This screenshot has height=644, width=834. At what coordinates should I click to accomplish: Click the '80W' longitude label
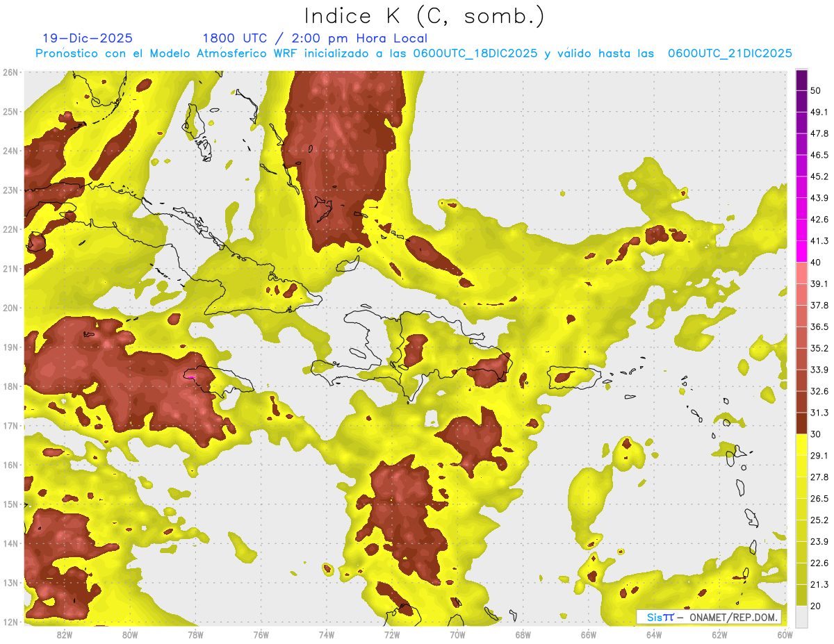[x=130, y=635]
